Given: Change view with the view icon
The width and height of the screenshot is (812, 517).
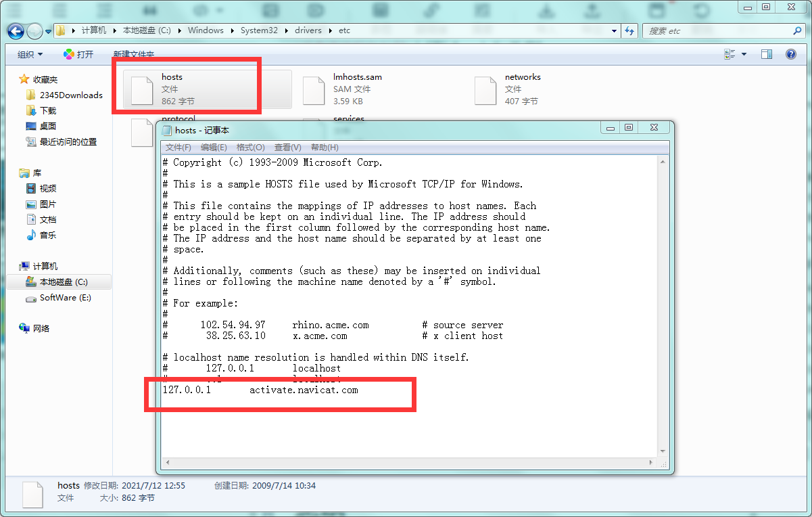Looking at the screenshot, I should coord(730,54).
